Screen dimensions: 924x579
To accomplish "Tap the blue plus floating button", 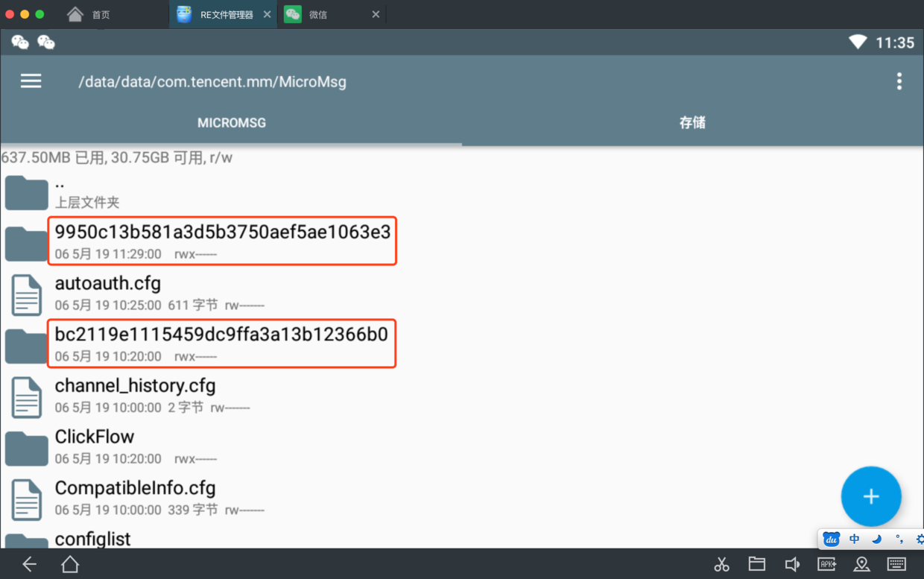I will click(871, 496).
